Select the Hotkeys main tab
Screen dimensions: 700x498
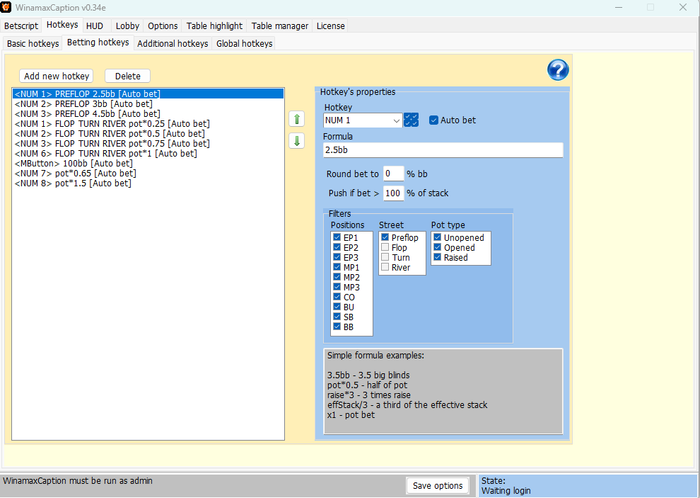62,25
